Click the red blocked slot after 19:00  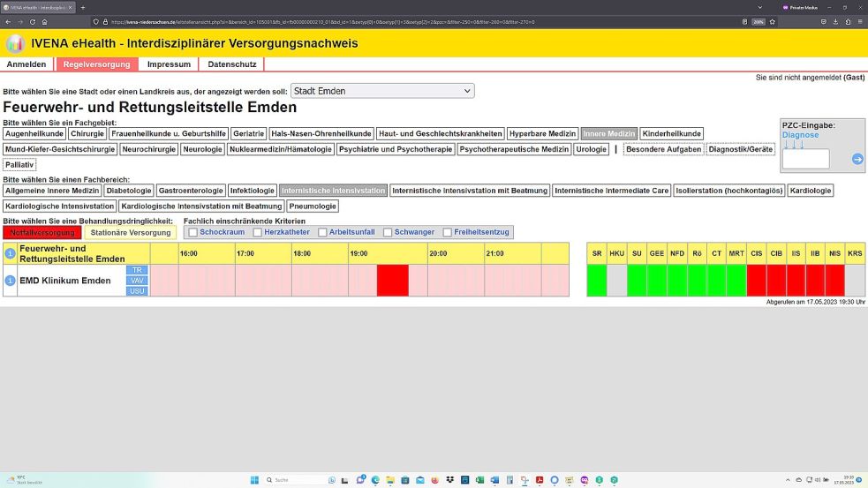(x=393, y=280)
